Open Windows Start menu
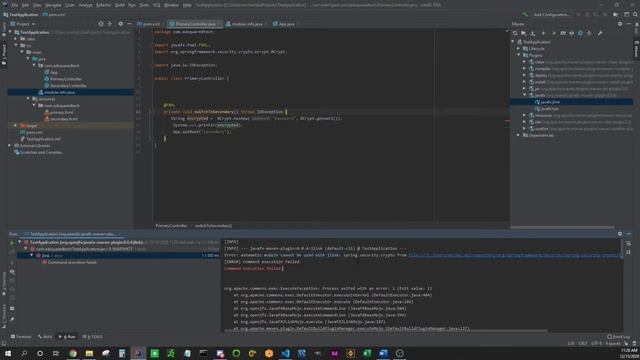The image size is (640, 360). (x=8, y=353)
